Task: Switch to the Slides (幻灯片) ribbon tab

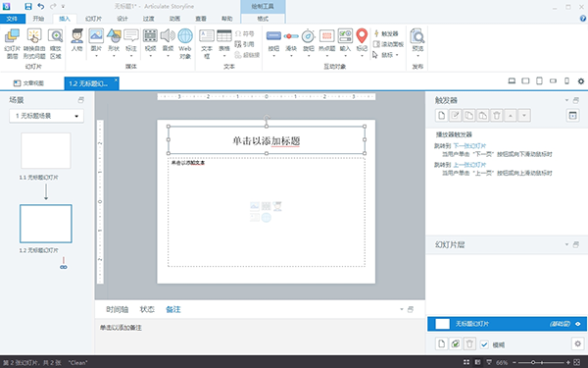Action: [x=93, y=19]
